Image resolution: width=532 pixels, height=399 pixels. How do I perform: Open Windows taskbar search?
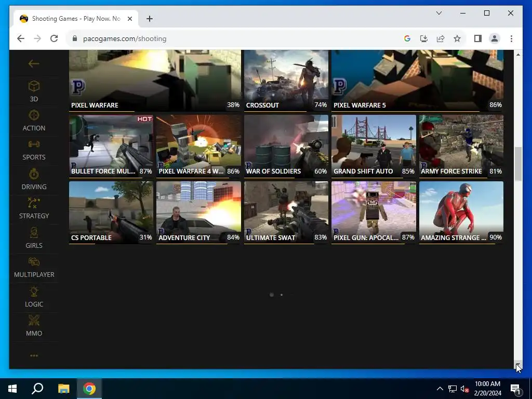click(x=37, y=389)
